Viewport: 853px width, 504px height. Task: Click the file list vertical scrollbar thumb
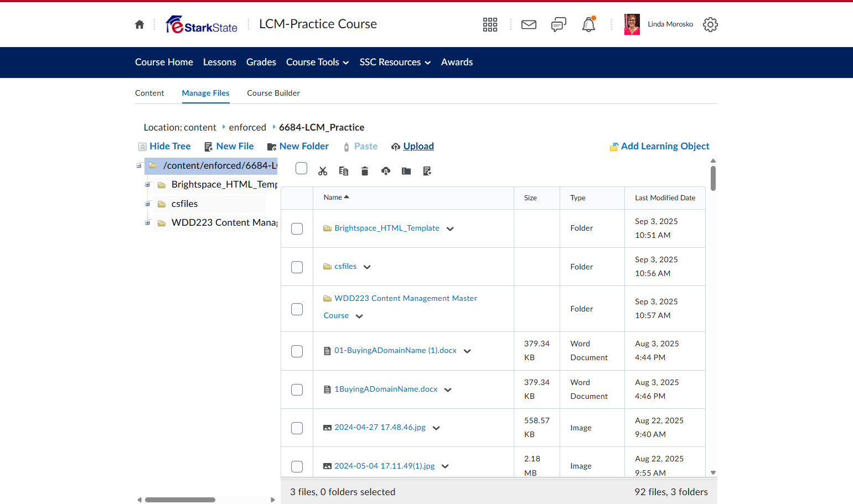pyautogui.click(x=714, y=178)
